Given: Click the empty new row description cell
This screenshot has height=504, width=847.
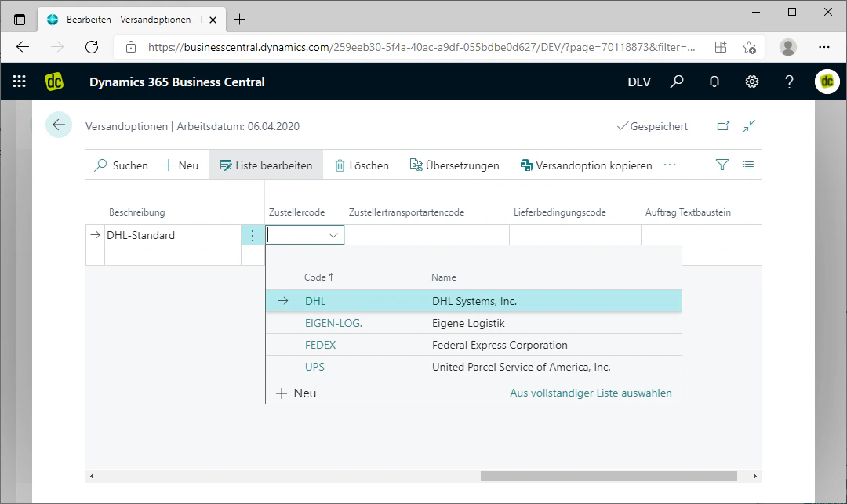Looking at the screenshot, I should point(173,256).
